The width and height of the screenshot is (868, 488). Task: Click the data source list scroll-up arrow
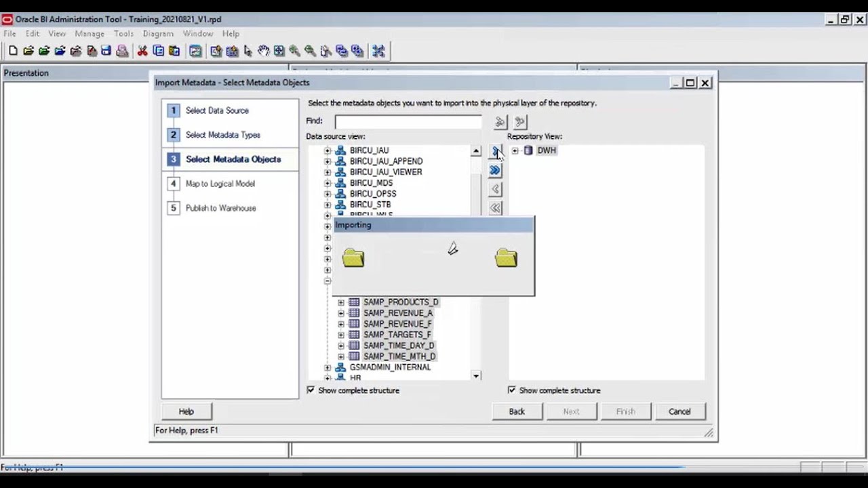(476, 151)
